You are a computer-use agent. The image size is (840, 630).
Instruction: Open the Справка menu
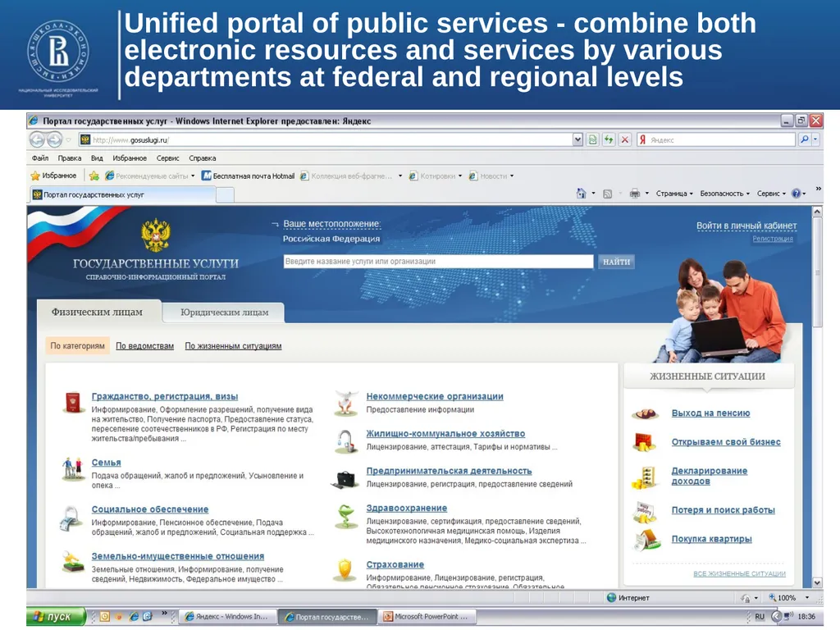click(203, 158)
